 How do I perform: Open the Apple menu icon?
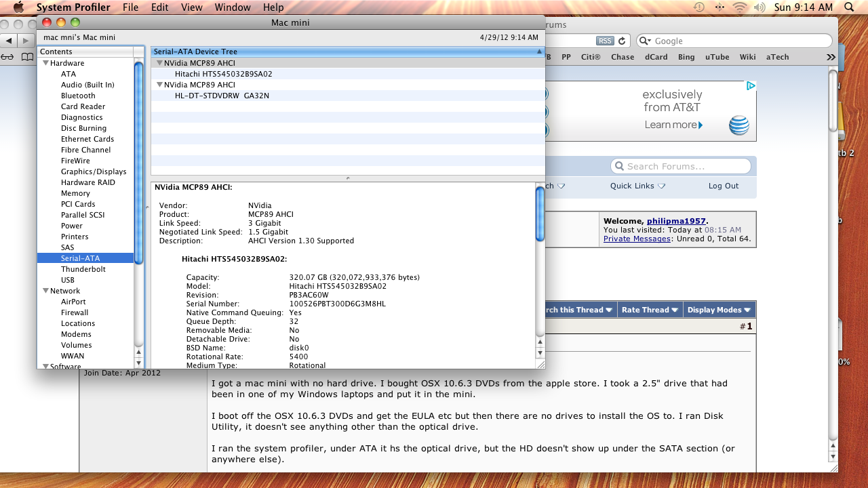(x=18, y=7)
